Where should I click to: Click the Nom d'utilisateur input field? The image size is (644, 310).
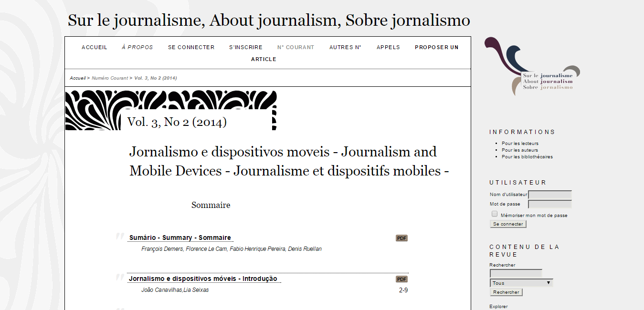click(550, 195)
